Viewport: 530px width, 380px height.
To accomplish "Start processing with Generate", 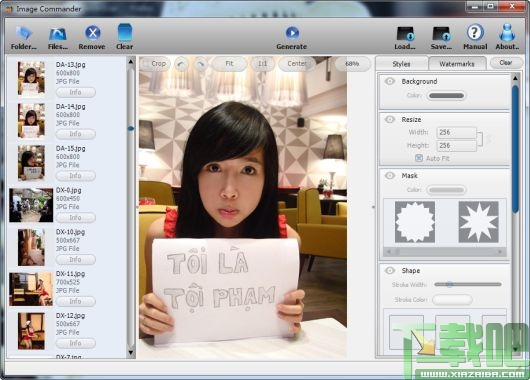I will (292, 38).
